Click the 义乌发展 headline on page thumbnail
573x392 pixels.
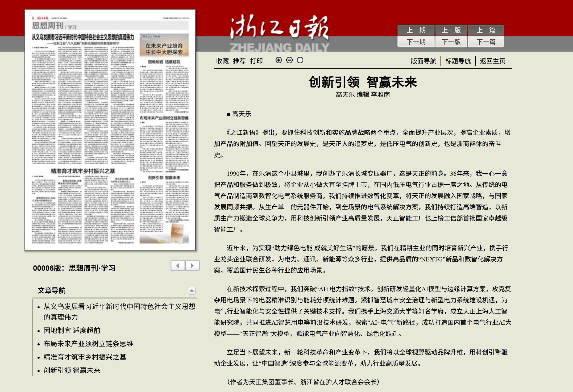(83, 37)
